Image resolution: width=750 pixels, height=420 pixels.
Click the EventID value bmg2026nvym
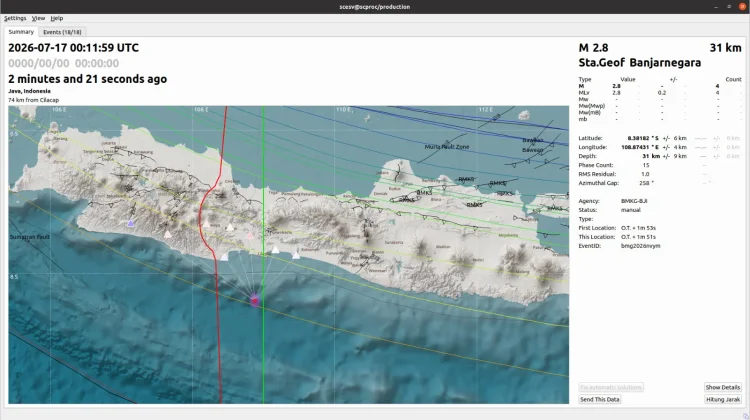click(640, 246)
